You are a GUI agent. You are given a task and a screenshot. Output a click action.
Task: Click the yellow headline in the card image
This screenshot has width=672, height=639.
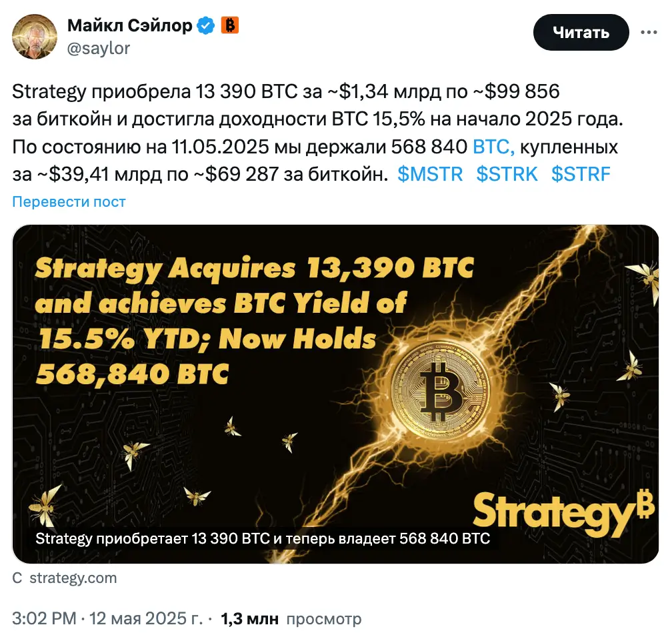[253, 320]
